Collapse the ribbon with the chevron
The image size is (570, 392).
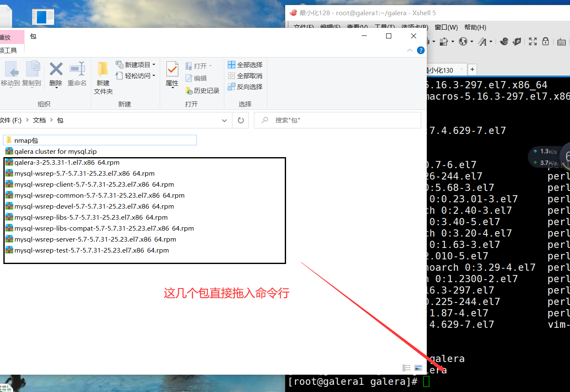click(409, 50)
